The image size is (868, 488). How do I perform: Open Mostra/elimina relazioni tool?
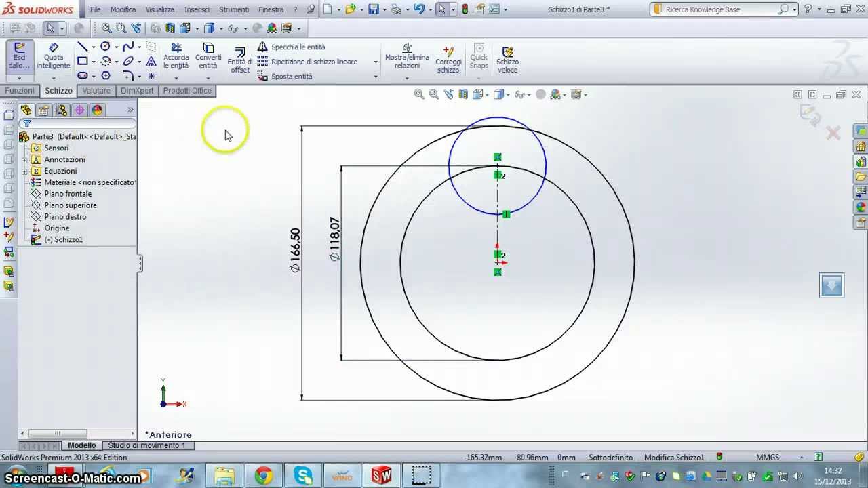click(x=407, y=56)
